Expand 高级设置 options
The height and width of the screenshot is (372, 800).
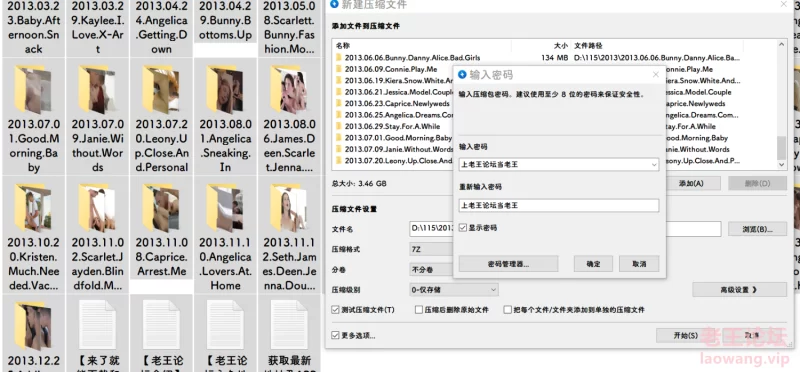[x=739, y=290]
